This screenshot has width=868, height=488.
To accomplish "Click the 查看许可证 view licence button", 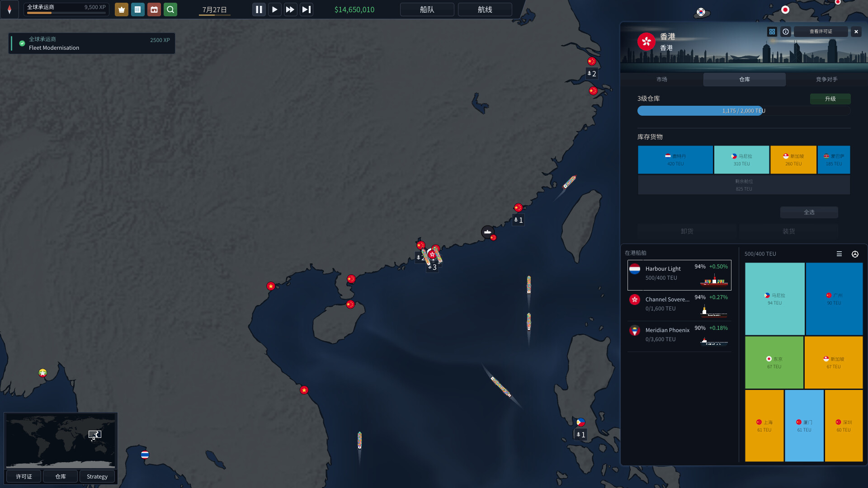I will (x=821, y=32).
